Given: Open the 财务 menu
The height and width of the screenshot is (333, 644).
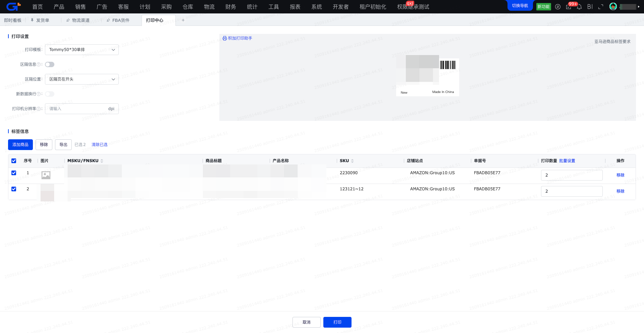Looking at the screenshot, I should point(231,7).
